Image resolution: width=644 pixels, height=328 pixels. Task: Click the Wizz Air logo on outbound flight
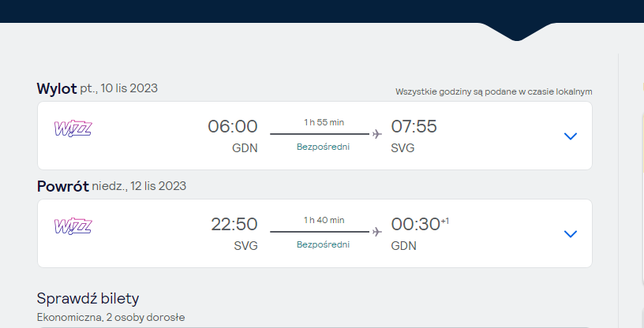point(73,129)
